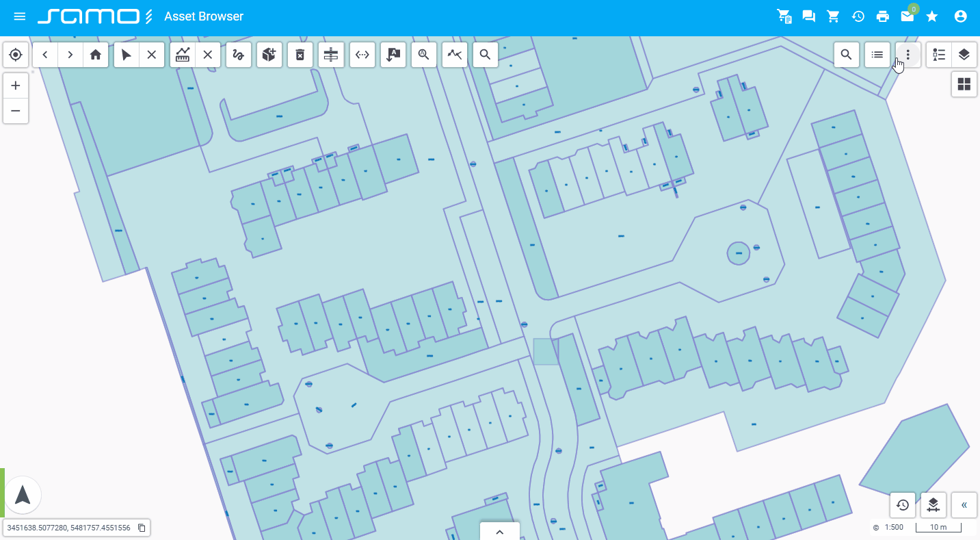The width and height of the screenshot is (980, 540).
Task: Click the layer measure button at bottom right
Action: pos(933,505)
